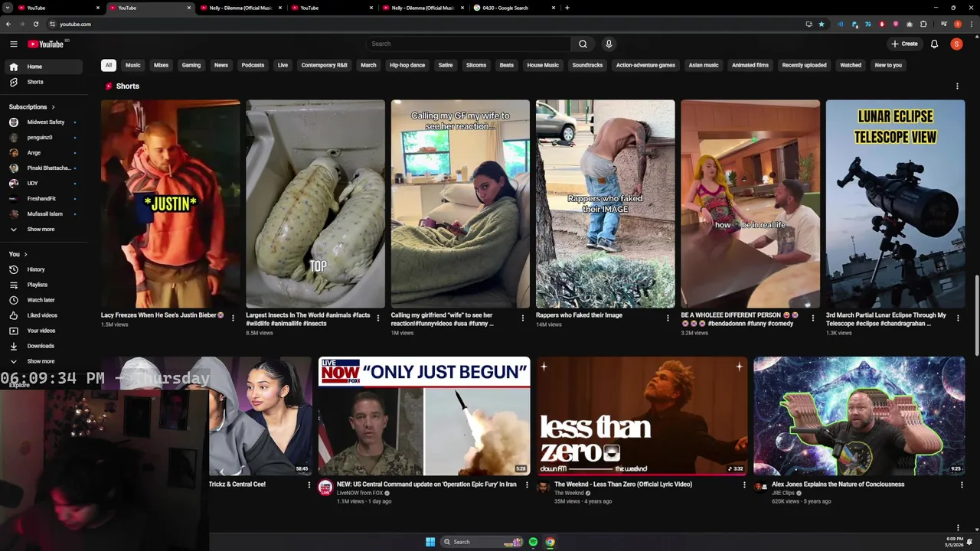Play Less Than Zero lyric video thumbnail
This screenshot has height=551, width=980.
(x=642, y=416)
